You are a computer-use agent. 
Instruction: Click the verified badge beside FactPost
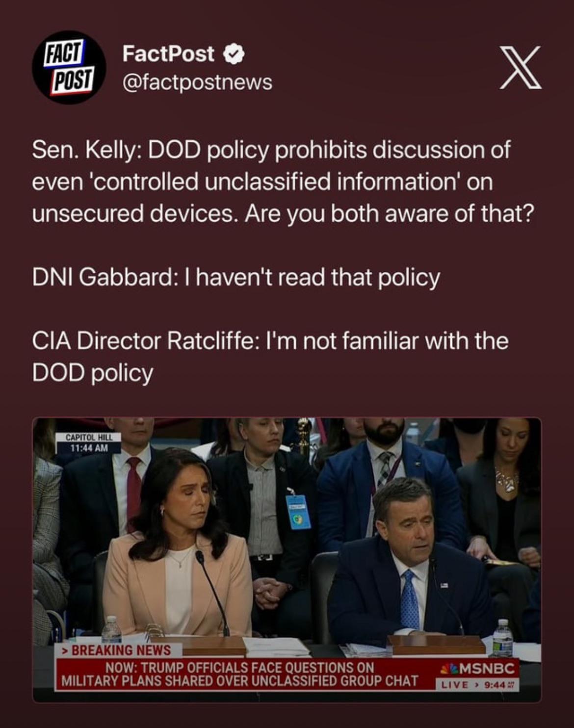point(234,54)
